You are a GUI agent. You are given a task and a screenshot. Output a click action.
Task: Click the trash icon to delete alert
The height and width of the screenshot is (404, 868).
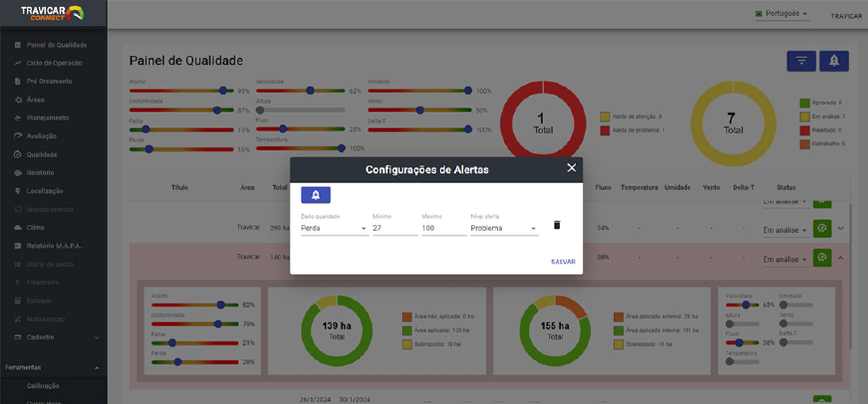(557, 225)
